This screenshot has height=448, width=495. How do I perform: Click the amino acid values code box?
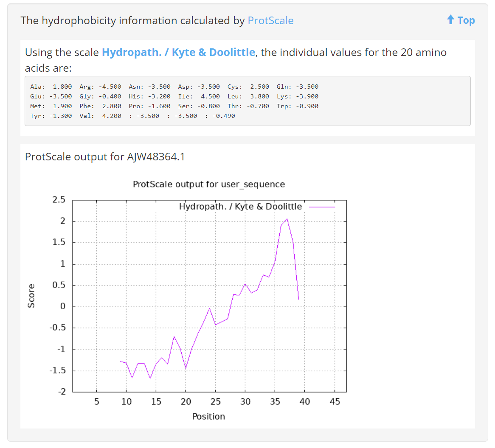coord(247,101)
